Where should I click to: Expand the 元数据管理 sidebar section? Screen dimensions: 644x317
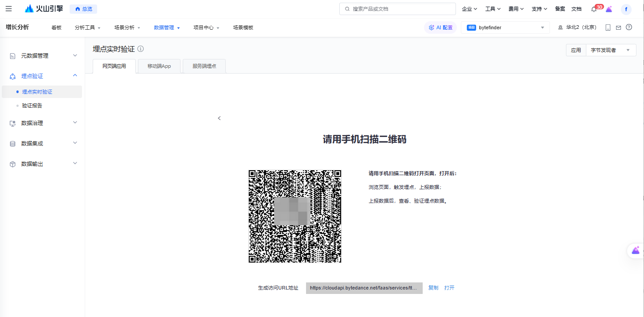(43, 55)
